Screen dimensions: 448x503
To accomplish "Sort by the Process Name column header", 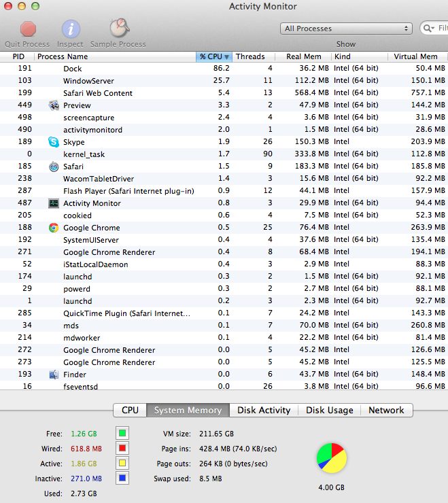I will click(115, 56).
